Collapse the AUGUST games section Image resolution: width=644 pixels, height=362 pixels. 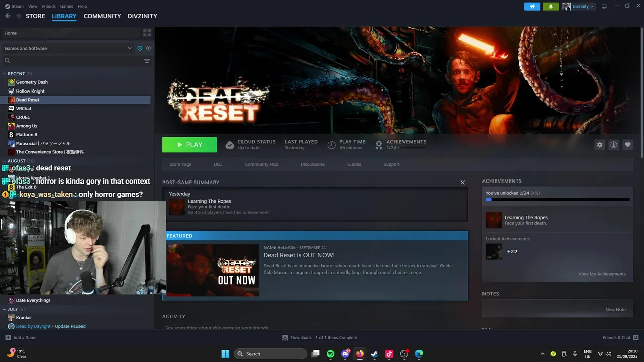coord(5,161)
